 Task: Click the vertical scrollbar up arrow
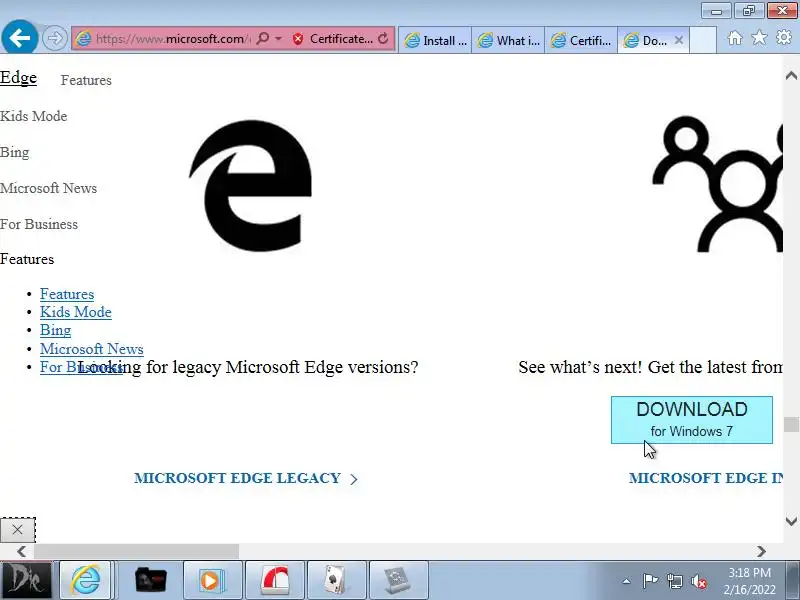tap(791, 76)
